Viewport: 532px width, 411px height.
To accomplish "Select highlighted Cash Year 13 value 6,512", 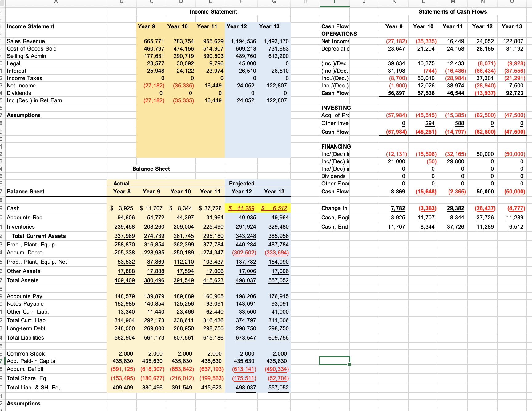I will [274, 208].
